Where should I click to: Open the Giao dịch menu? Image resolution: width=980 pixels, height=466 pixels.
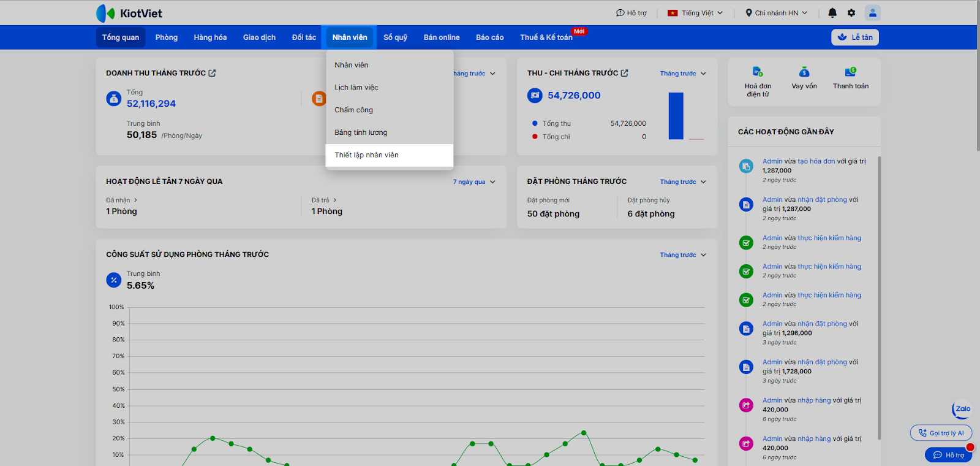coord(259,37)
